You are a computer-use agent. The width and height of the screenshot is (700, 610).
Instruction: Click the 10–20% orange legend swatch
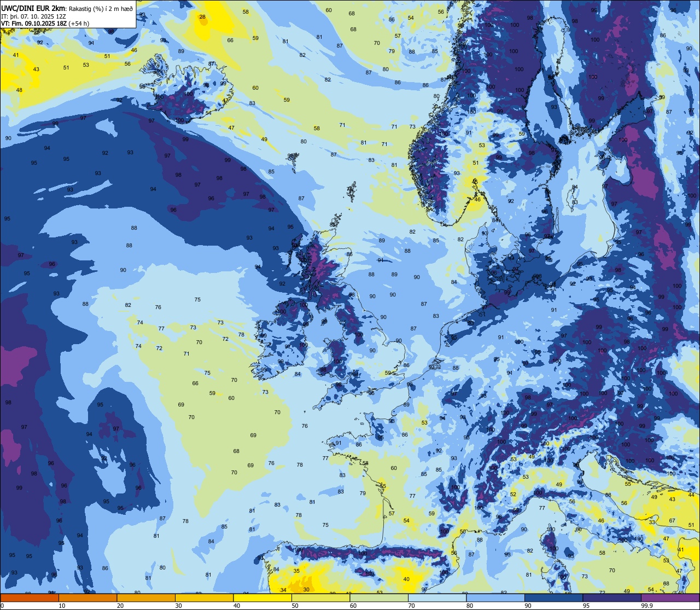[x=87, y=597]
